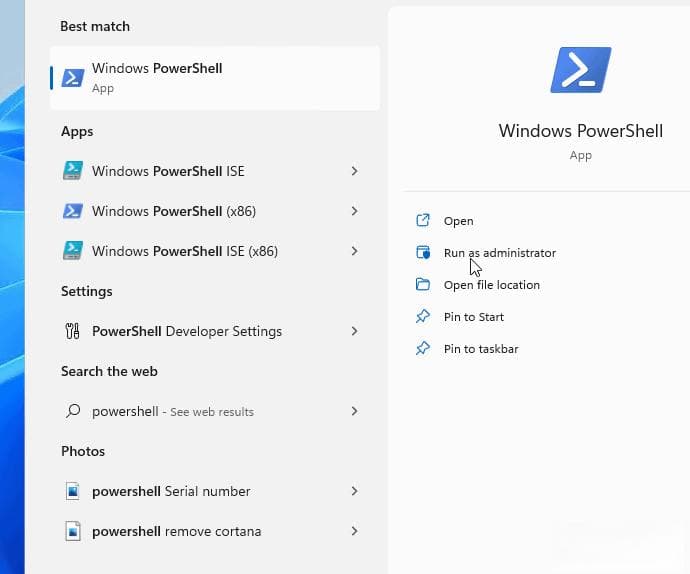The width and height of the screenshot is (690, 574).
Task: Choose Run as administrator
Action: pos(500,253)
